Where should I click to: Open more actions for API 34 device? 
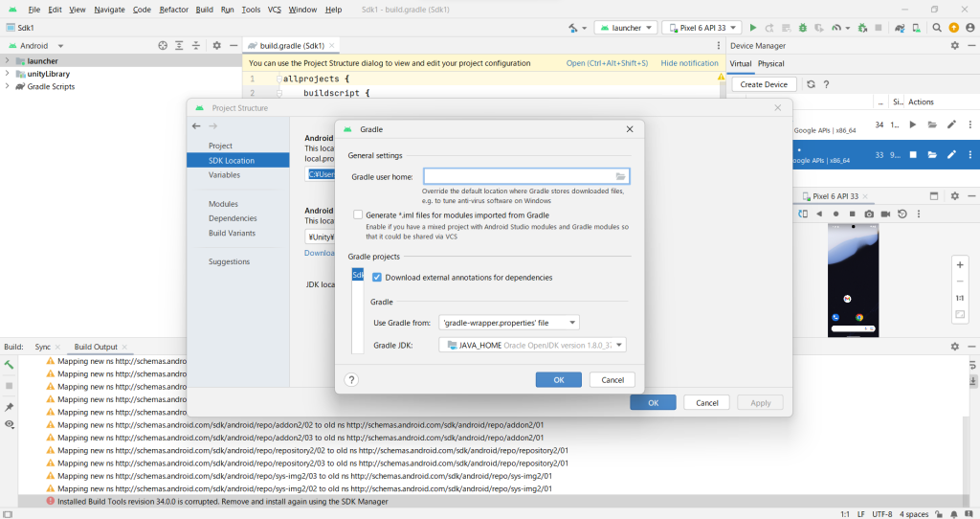970,124
